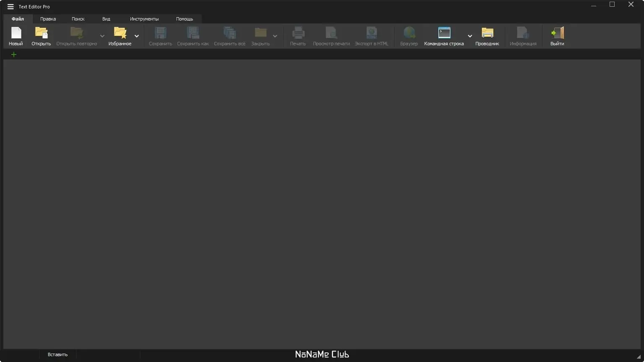Exit the app with Выйти icon
Image resolution: width=644 pixels, height=362 pixels.
(x=557, y=33)
